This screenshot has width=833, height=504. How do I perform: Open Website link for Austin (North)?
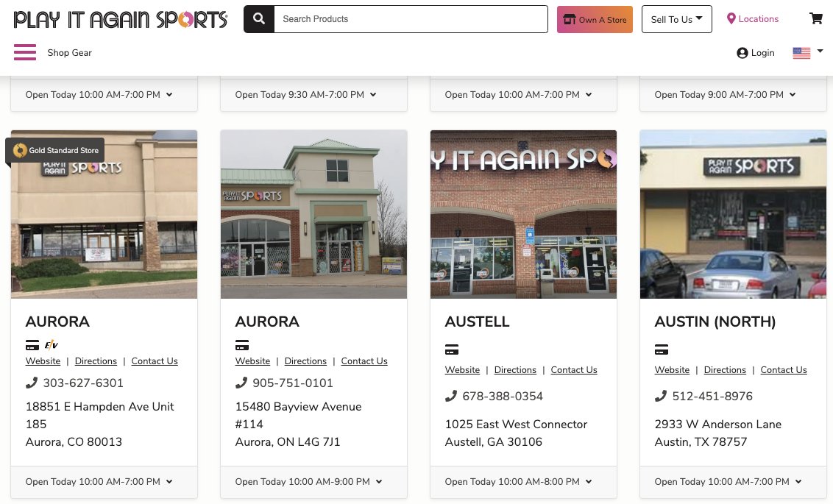pos(672,370)
